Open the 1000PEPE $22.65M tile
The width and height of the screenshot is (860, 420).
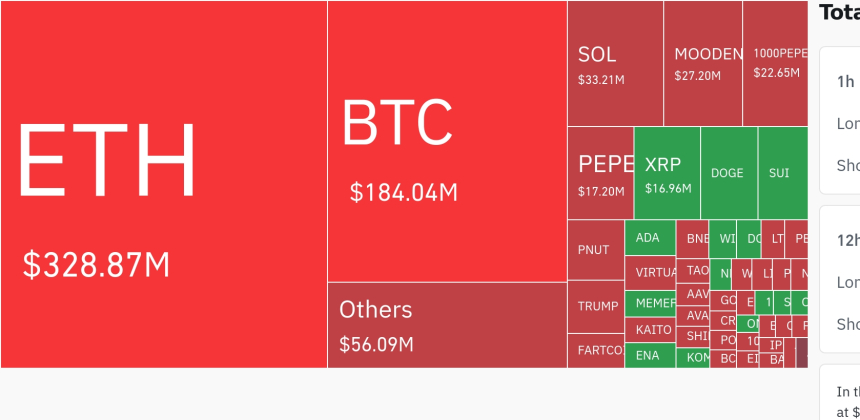(775, 63)
